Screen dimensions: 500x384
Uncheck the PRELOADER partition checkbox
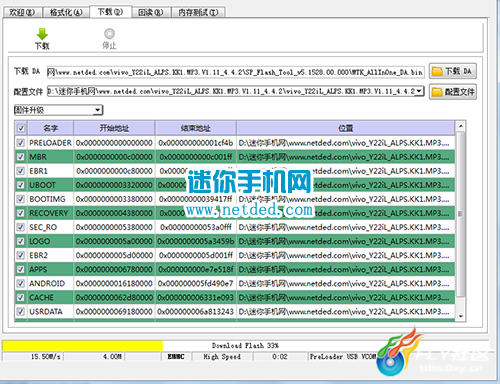click(21, 143)
